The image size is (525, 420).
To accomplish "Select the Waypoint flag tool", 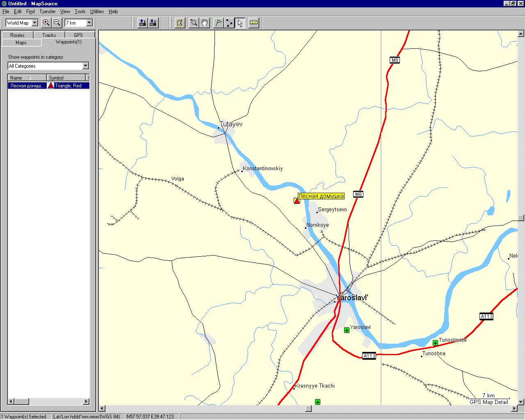I will pyautogui.click(x=219, y=23).
